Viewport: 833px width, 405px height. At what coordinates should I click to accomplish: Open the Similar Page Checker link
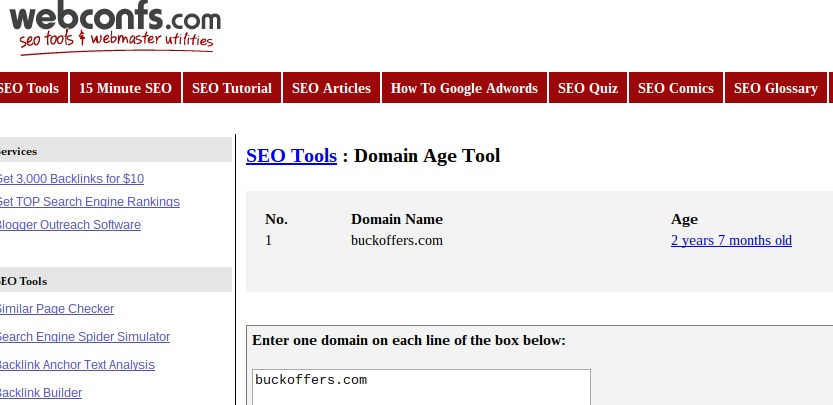pos(56,309)
